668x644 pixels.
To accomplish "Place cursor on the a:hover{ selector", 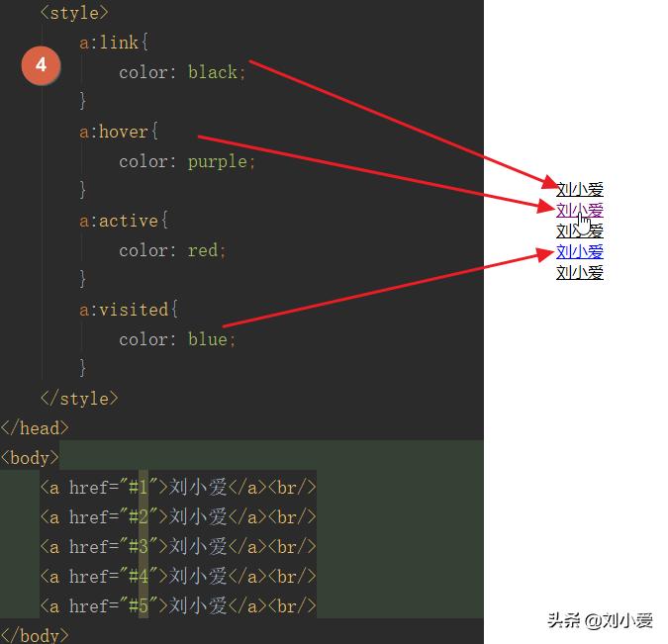I will (119, 132).
